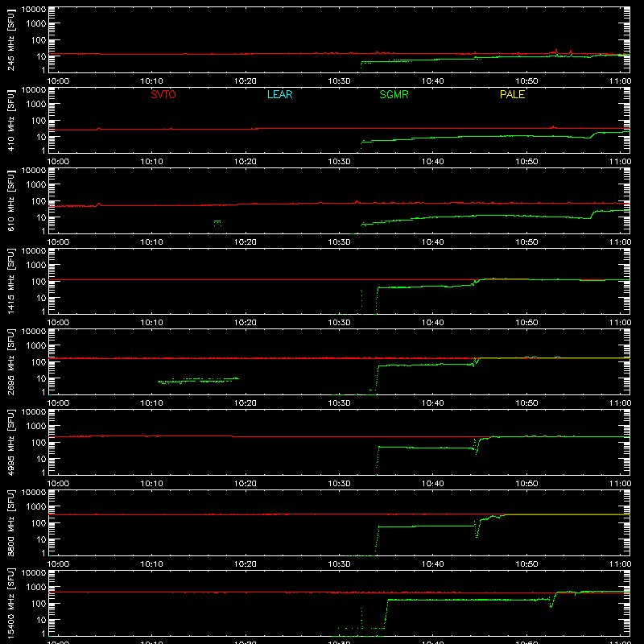Click the 10:50 tick label under 1415 MHz plot
This screenshot has width=644, height=644.
[x=526, y=323]
